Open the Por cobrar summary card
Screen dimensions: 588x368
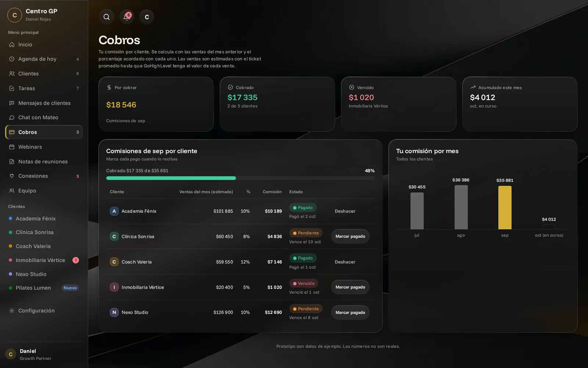156,104
